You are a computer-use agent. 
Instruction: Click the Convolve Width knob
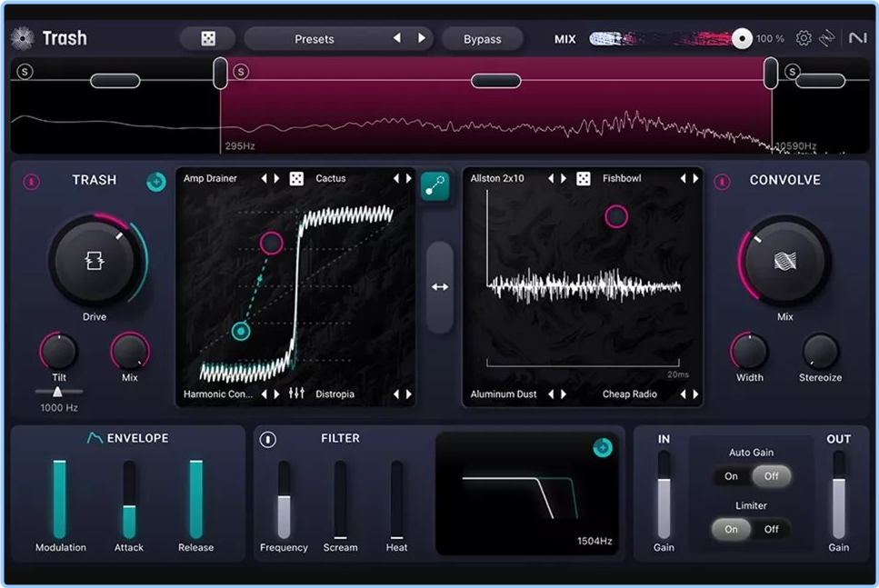click(x=750, y=351)
